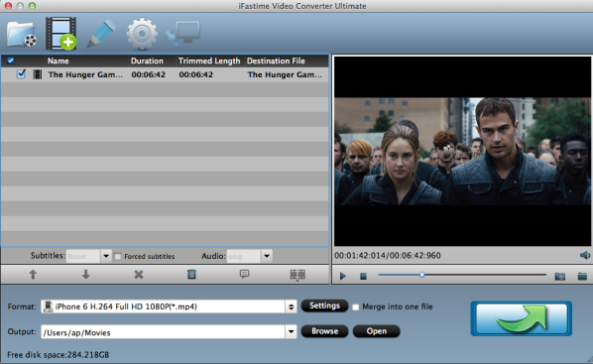This screenshot has width=593, height=364.
Task: Click the Add Video filmstrip icon
Action: coord(60,34)
